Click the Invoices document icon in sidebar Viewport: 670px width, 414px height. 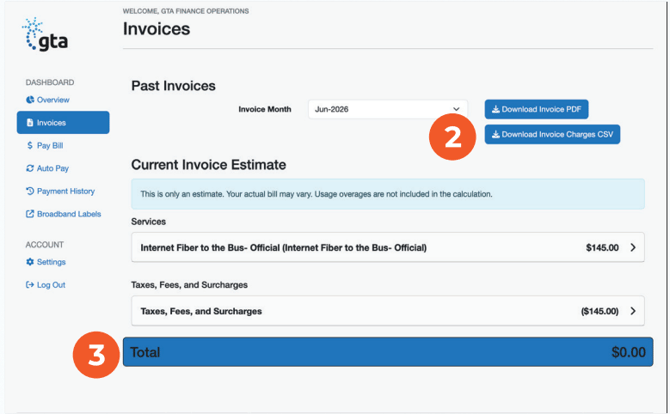(x=30, y=123)
